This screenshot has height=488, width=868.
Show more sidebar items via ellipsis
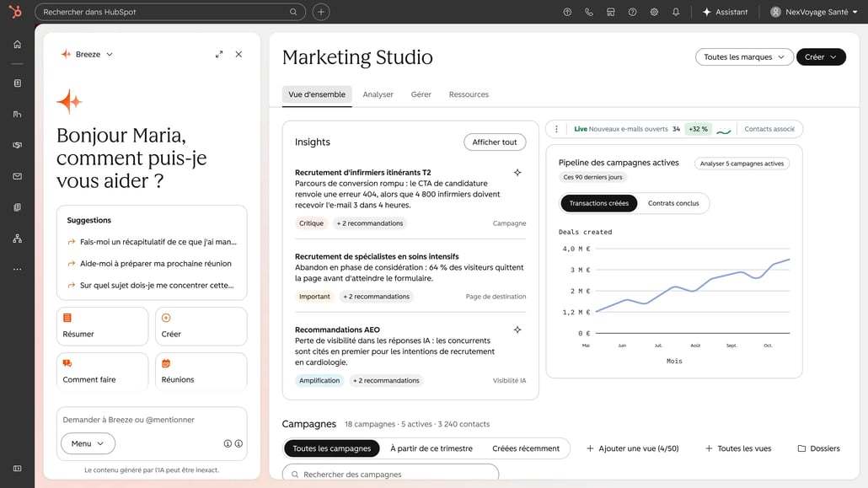[17, 269]
